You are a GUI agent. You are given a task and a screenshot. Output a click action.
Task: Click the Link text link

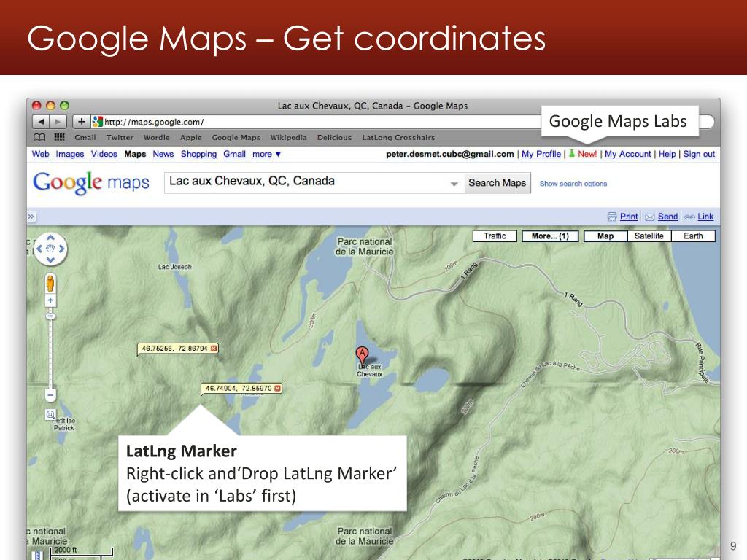705,217
